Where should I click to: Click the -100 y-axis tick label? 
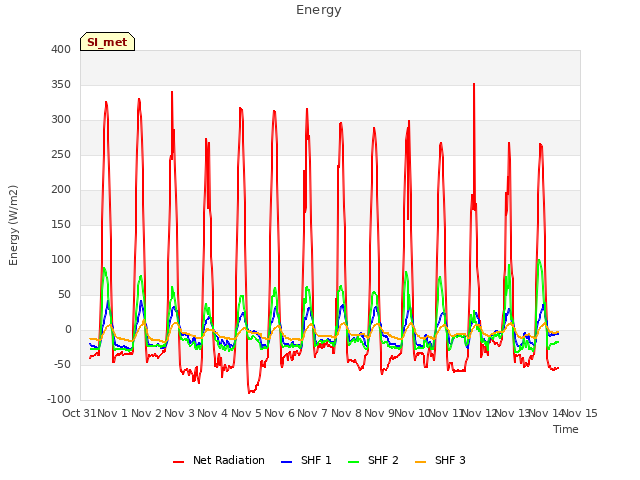pyautogui.click(x=59, y=400)
